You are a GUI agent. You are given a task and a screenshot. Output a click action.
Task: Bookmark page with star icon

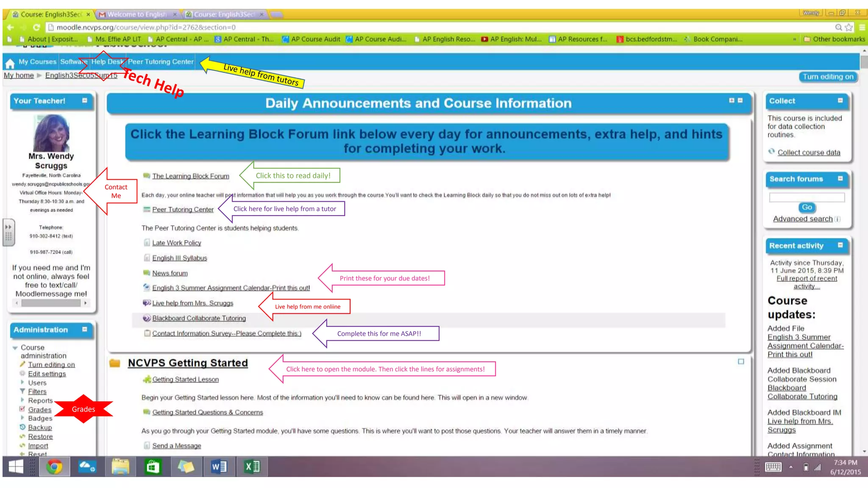click(849, 28)
